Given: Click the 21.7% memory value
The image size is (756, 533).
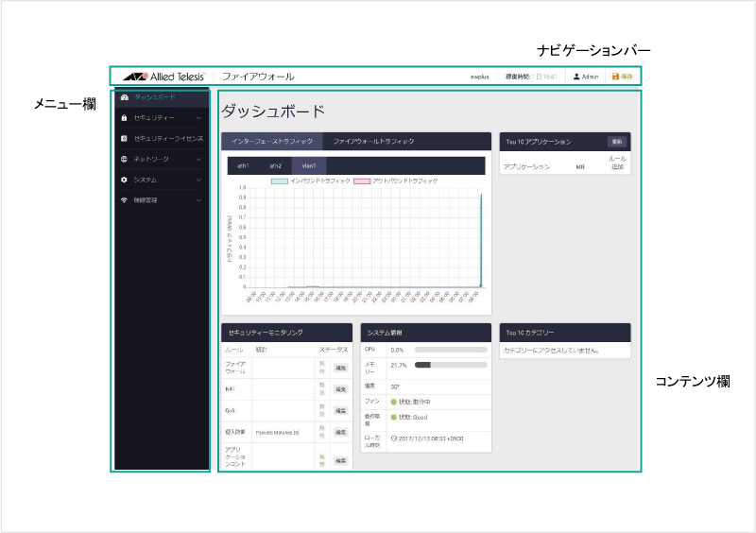Looking at the screenshot, I should pyautogui.click(x=398, y=365).
